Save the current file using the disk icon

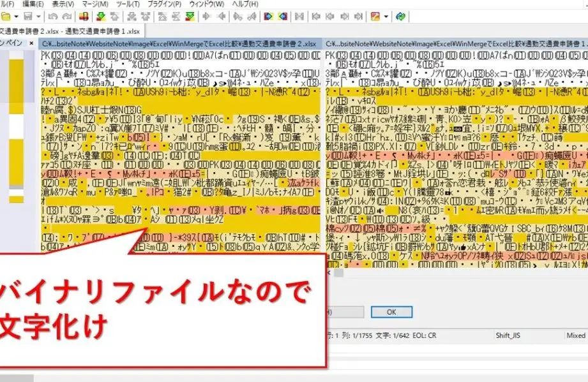(27, 17)
